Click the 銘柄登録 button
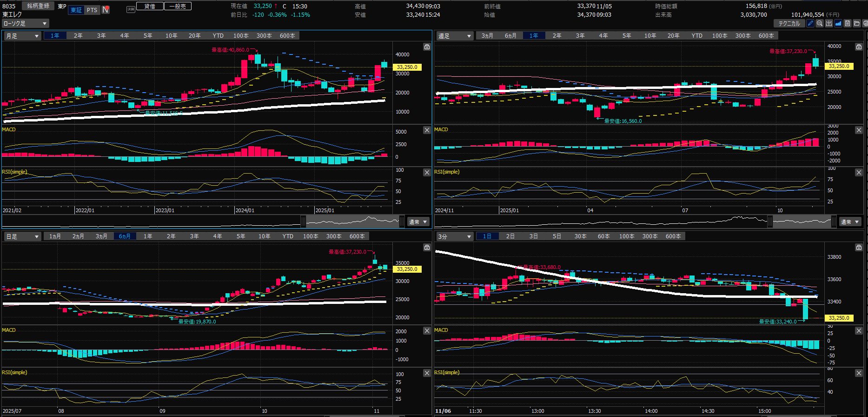The image size is (868, 417). tap(38, 6)
